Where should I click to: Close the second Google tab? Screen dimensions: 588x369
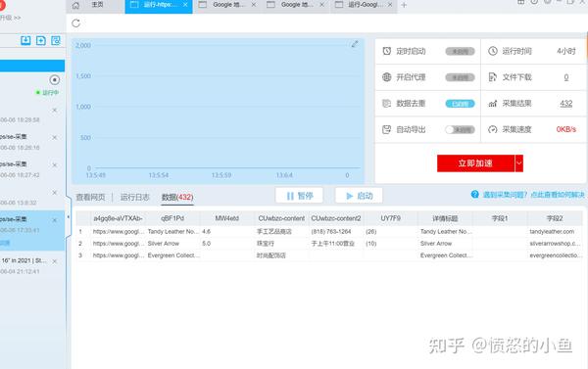click(x=321, y=5)
